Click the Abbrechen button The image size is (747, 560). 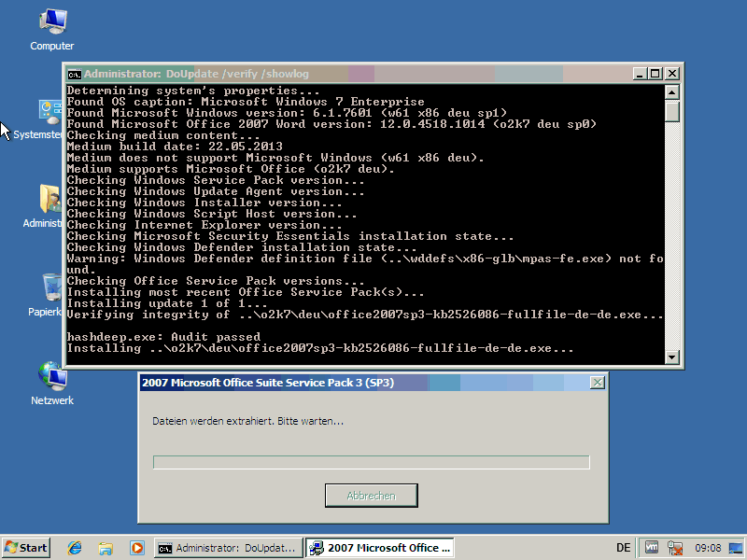pos(371,496)
